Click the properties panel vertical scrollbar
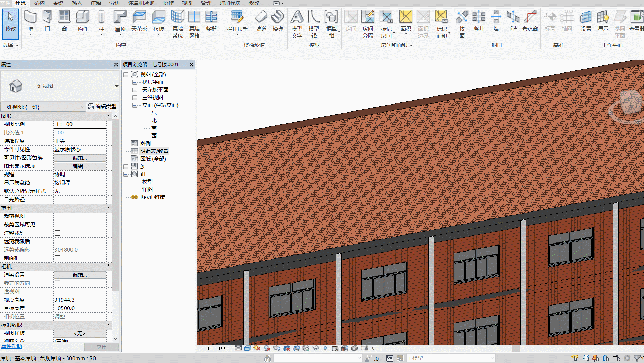This screenshot has width=644, height=363. coord(115,206)
